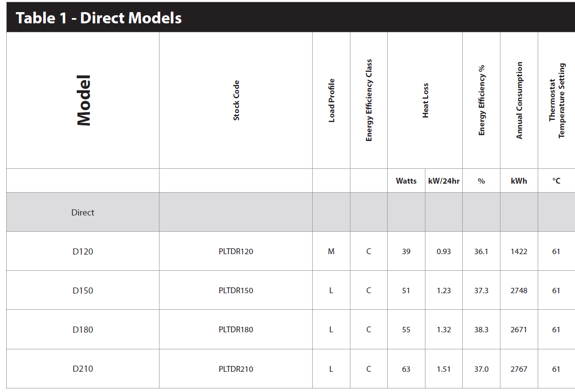Click the D120 model cell
The width and height of the screenshot is (575, 392).
[x=83, y=251]
